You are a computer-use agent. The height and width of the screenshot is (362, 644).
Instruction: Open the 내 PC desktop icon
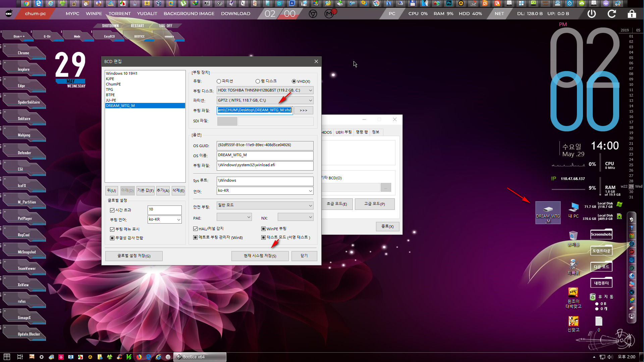tap(573, 210)
